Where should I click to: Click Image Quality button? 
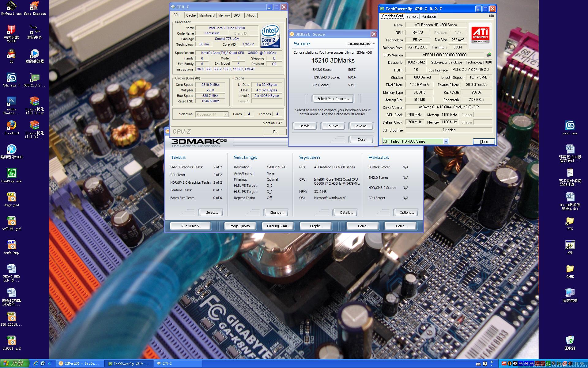click(241, 226)
